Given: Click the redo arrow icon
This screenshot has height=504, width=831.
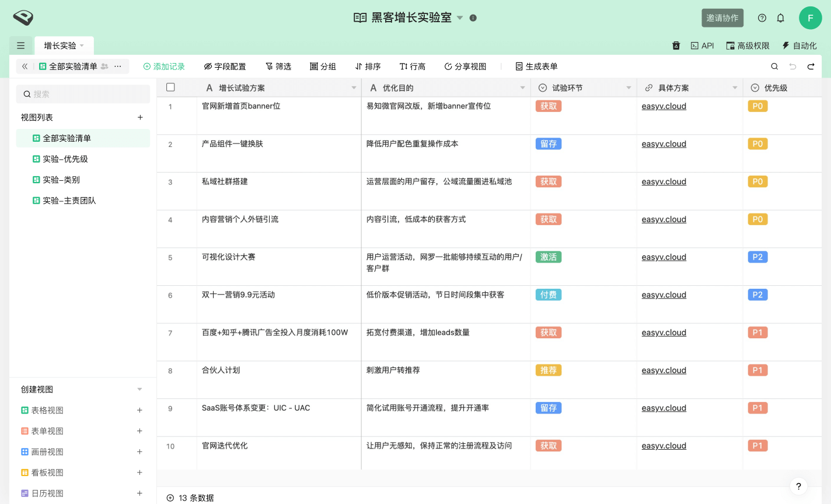Looking at the screenshot, I should coord(811,66).
